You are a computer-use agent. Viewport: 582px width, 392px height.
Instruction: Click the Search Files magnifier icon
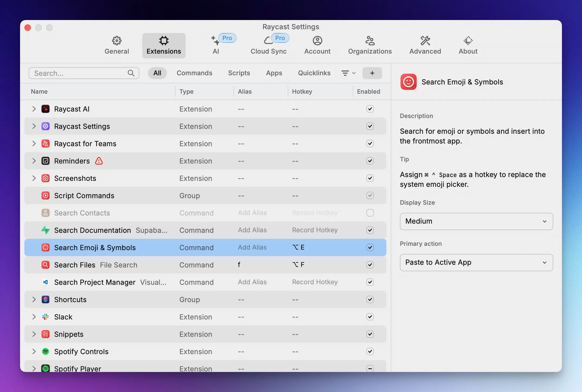pyautogui.click(x=46, y=265)
